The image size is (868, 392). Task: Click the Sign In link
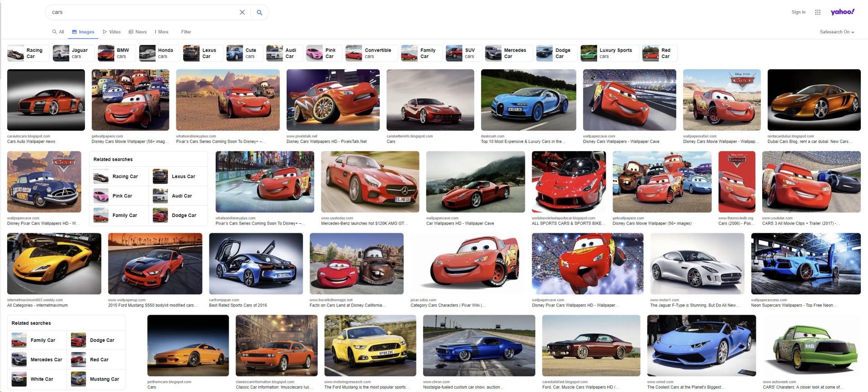click(x=798, y=12)
